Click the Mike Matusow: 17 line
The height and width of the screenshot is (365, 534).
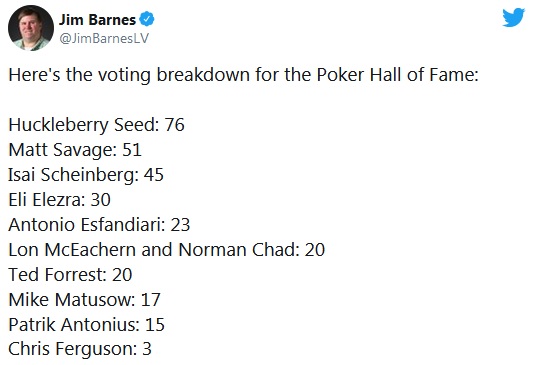coord(84,300)
